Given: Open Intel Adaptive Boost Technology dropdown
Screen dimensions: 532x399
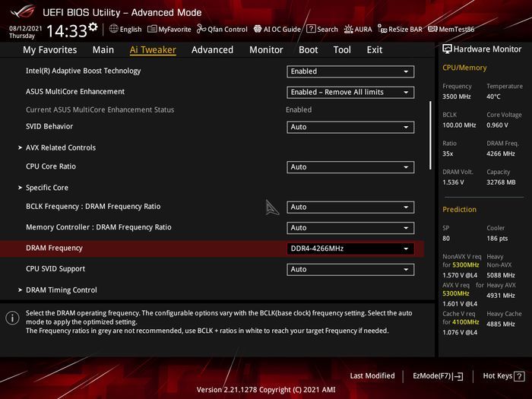Looking at the screenshot, I should (350, 71).
